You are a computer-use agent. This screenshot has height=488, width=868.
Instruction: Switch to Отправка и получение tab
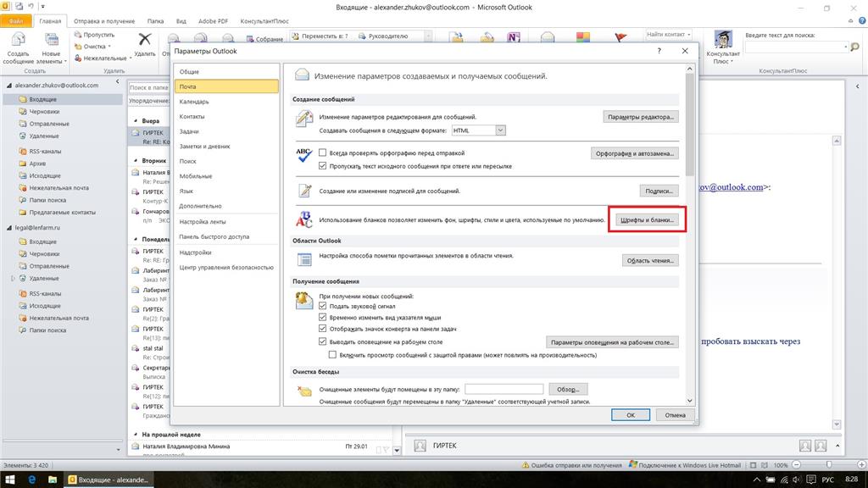pyautogui.click(x=104, y=21)
